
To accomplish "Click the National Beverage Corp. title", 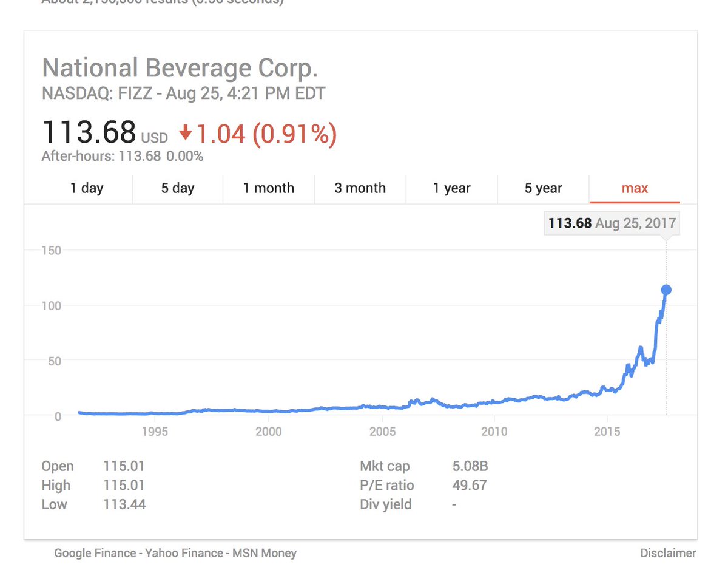I will [x=180, y=68].
